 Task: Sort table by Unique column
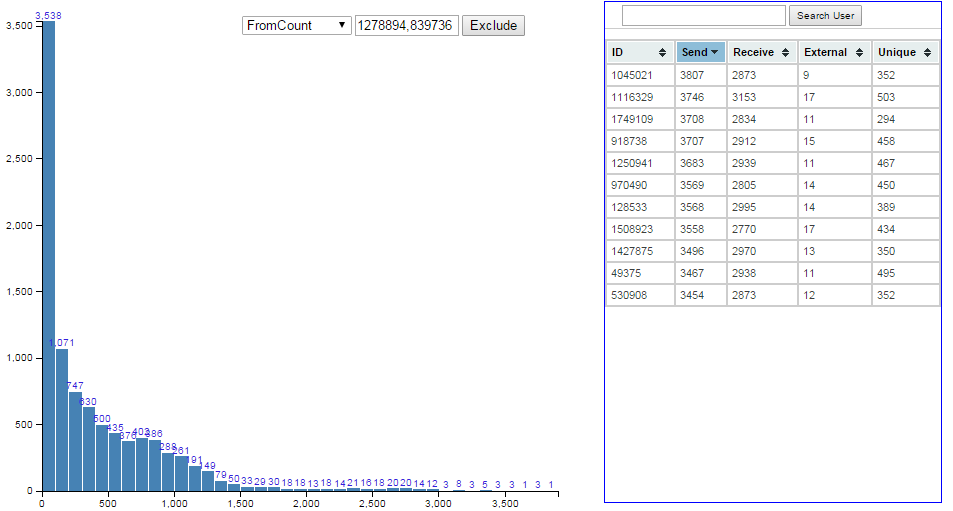[x=905, y=52]
